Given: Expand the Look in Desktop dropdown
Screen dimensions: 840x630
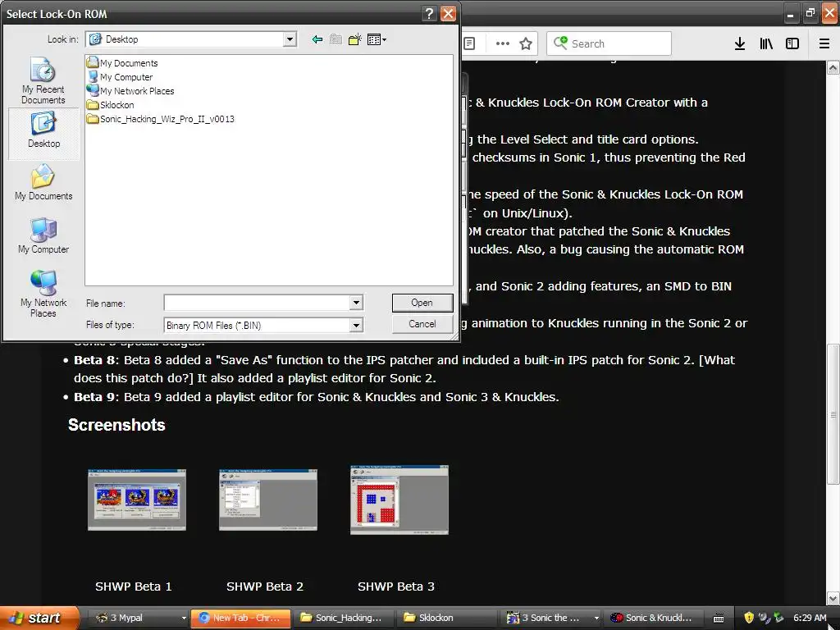Looking at the screenshot, I should pos(290,39).
